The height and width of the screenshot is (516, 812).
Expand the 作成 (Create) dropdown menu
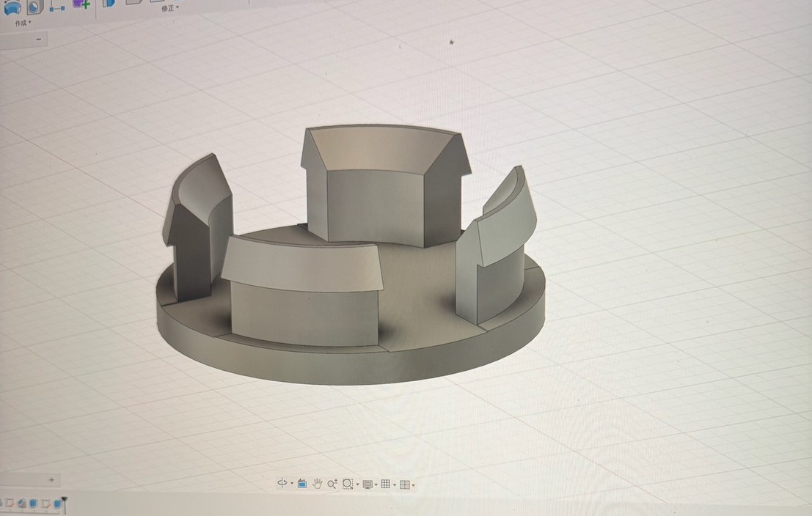(23, 23)
